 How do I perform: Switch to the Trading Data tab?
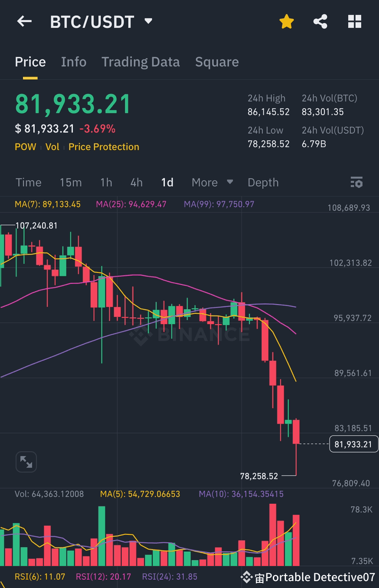point(141,61)
